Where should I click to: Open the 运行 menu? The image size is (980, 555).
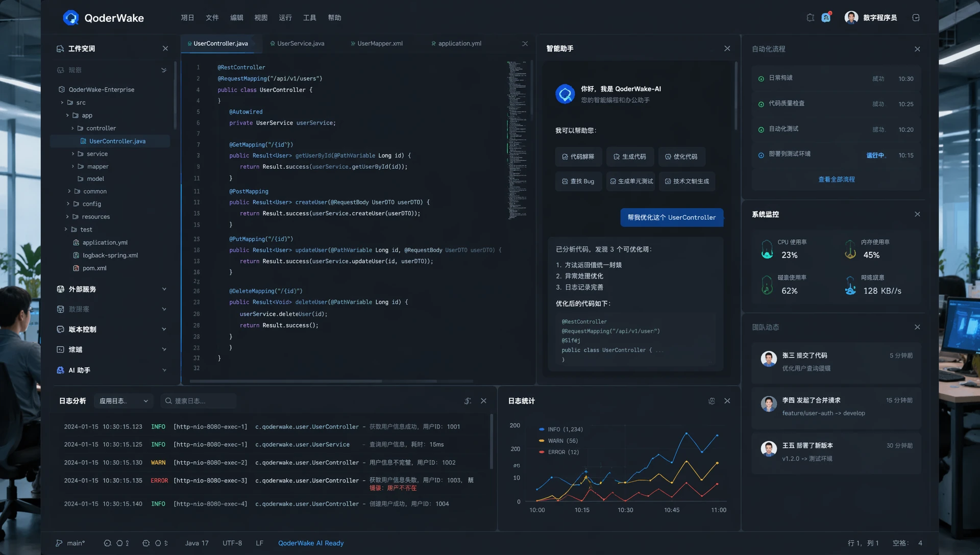[285, 18]
